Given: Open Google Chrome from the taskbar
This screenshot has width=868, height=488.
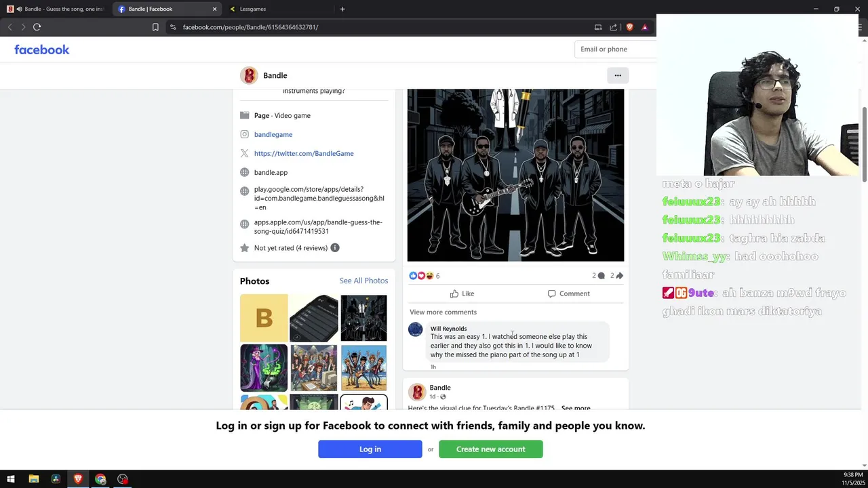Looking at the screenshot, I should [100, 479].
